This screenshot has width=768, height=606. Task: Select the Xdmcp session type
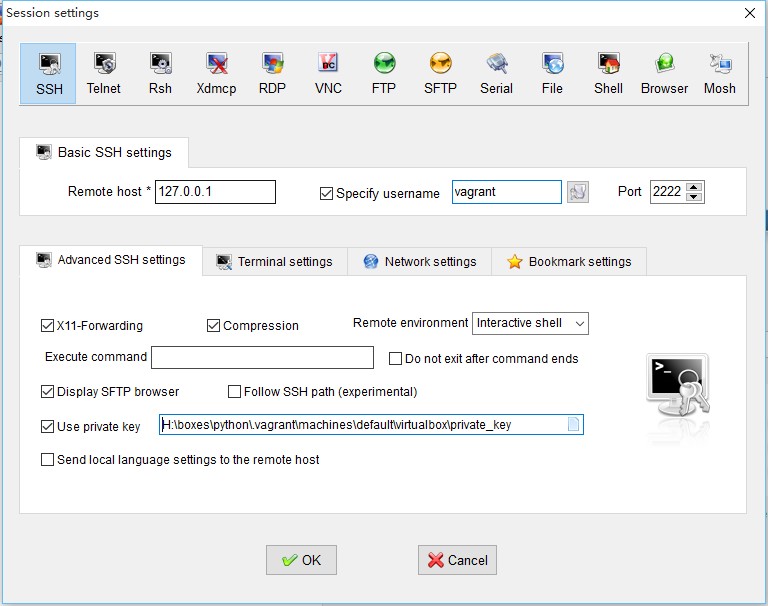(x=216, y=74)
